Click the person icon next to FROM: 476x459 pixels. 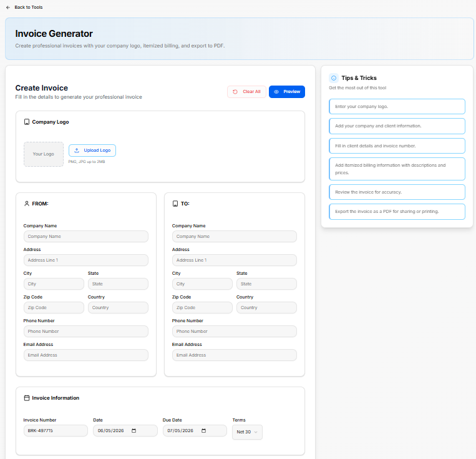(27, 204)
